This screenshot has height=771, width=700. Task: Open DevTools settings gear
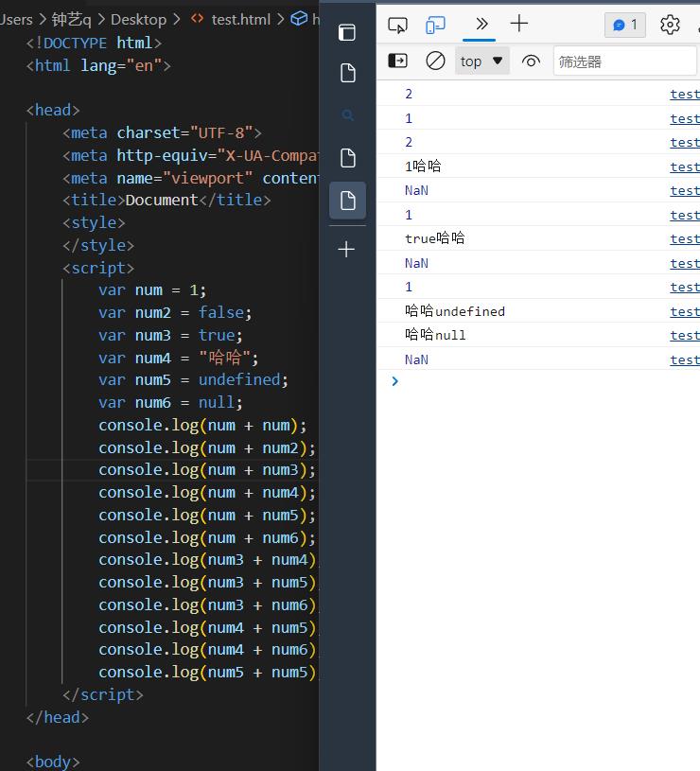tap(670, 25)
